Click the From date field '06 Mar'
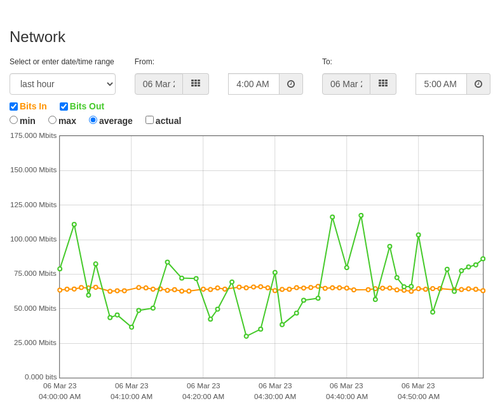This screenshot has width=500, height=403. [x=159, y=84]
